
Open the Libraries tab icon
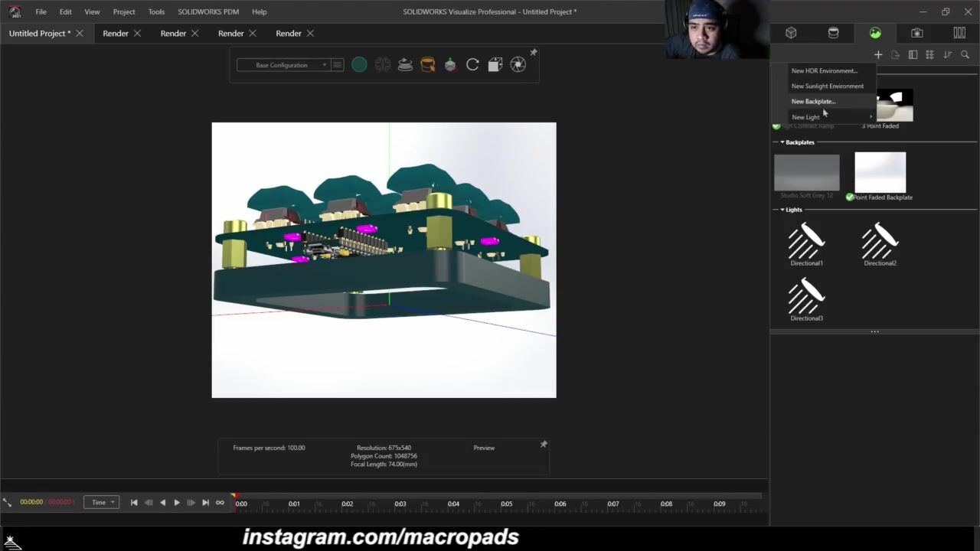pyautogui.click(x=959, y=33)
